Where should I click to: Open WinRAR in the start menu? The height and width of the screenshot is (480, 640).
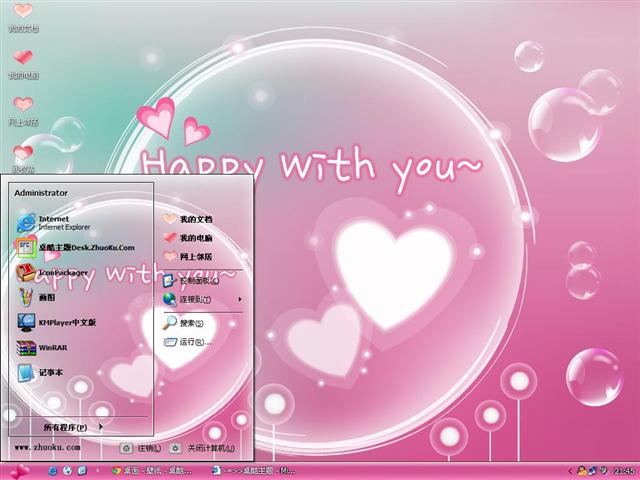pyautogui.click(x=42, y=348)
